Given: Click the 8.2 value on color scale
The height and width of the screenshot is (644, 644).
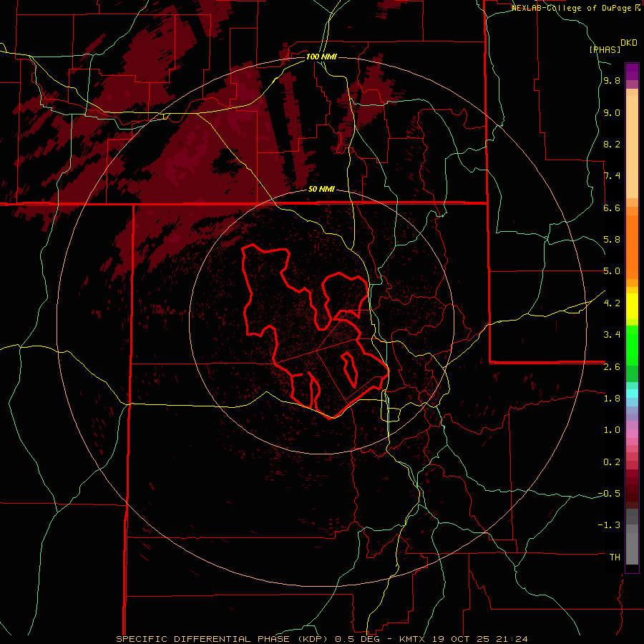Looking at the screenshot, I should click(x=612, y=144).
